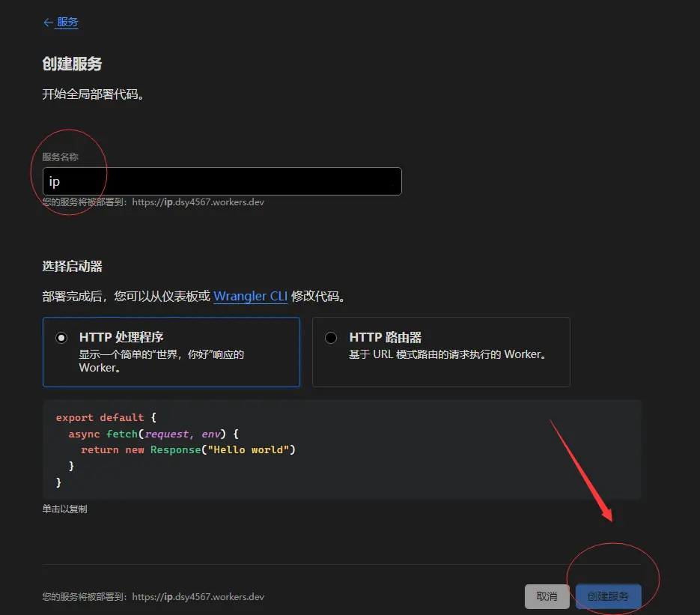700x615 pixels.
Task: Click the HTTP 处理程序 description text
Action: point(162,360)
